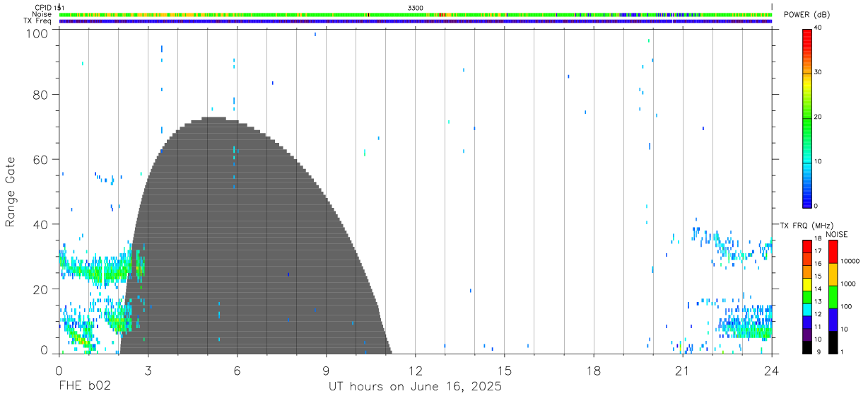
Task: Click the POWER (dB) color bar
Action: (807, 117)
